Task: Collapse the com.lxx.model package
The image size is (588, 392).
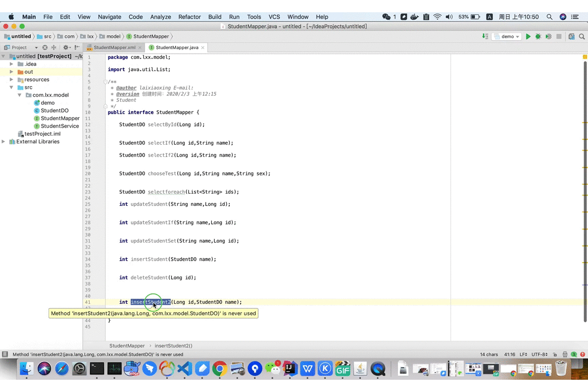Action: point(19,95)
